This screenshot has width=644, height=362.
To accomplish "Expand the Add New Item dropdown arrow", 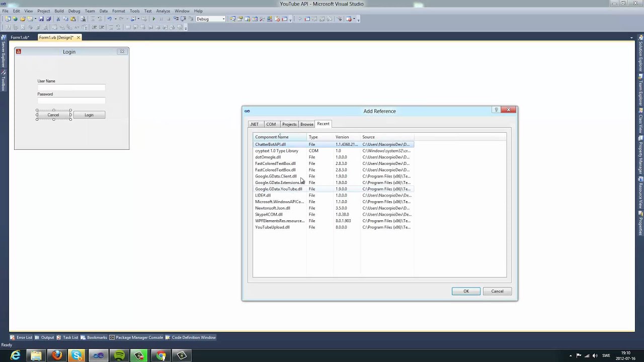I will tap(35, 19).
